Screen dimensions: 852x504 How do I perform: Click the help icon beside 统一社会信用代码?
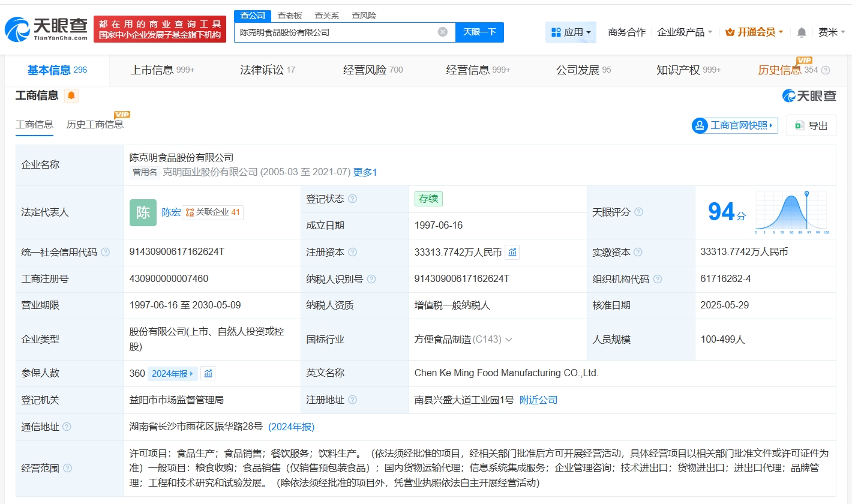[x=106, y=253]
